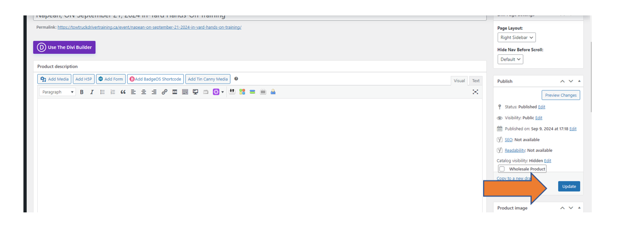Click the insert/edit link icon
This screenshot has height=247, width=644.
pos(164,92)
